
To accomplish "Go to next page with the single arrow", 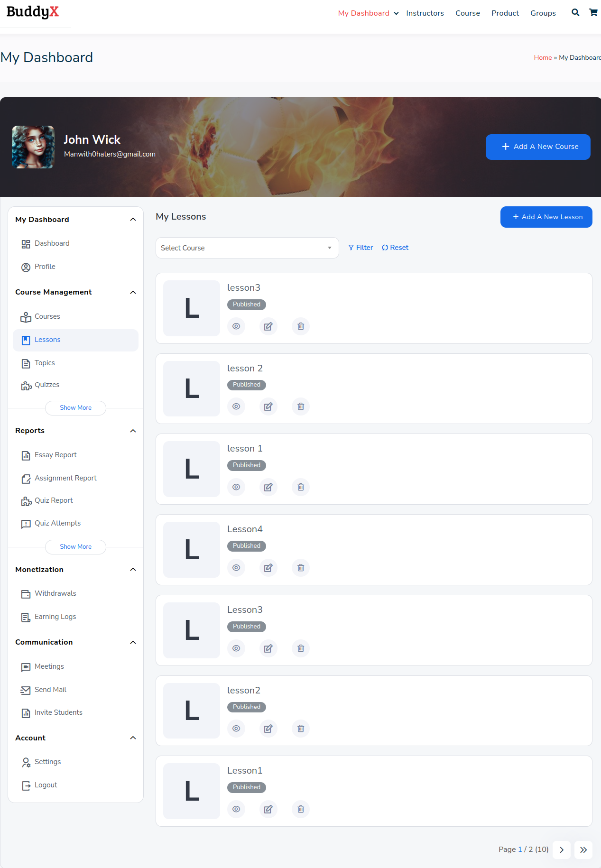I will 562,850.
